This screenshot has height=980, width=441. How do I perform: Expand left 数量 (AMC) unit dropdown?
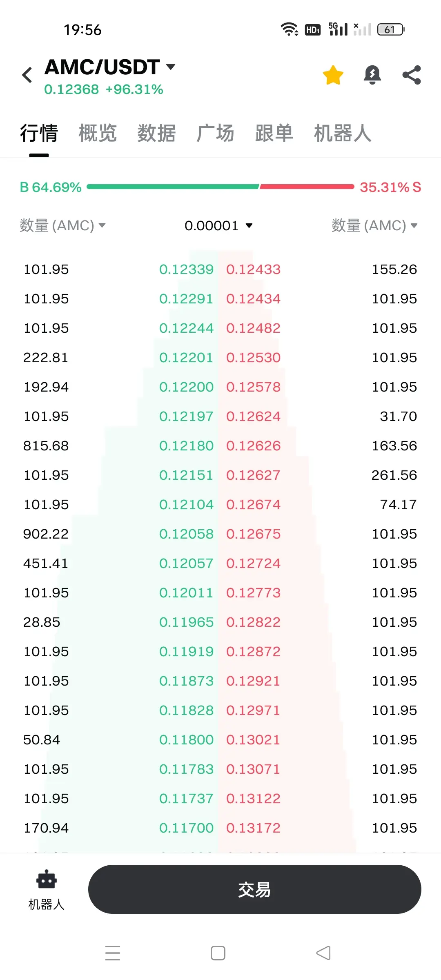point(62,225)
